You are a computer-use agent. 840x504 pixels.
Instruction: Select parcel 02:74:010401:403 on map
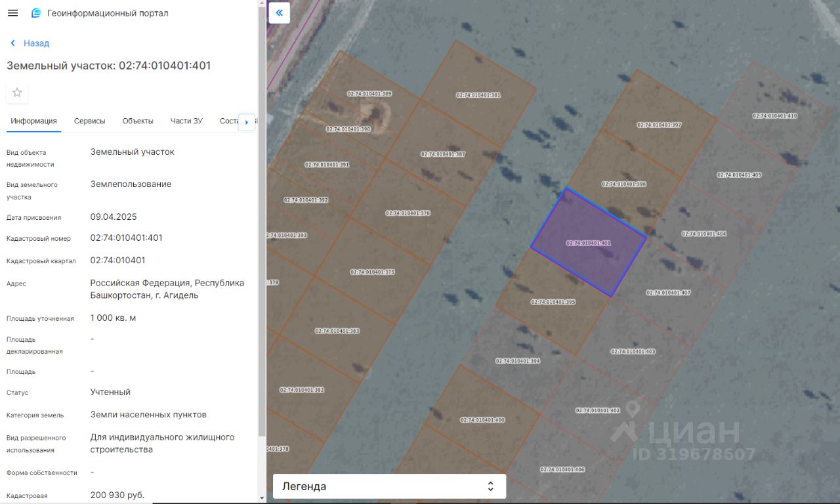(x=633, y=352)
